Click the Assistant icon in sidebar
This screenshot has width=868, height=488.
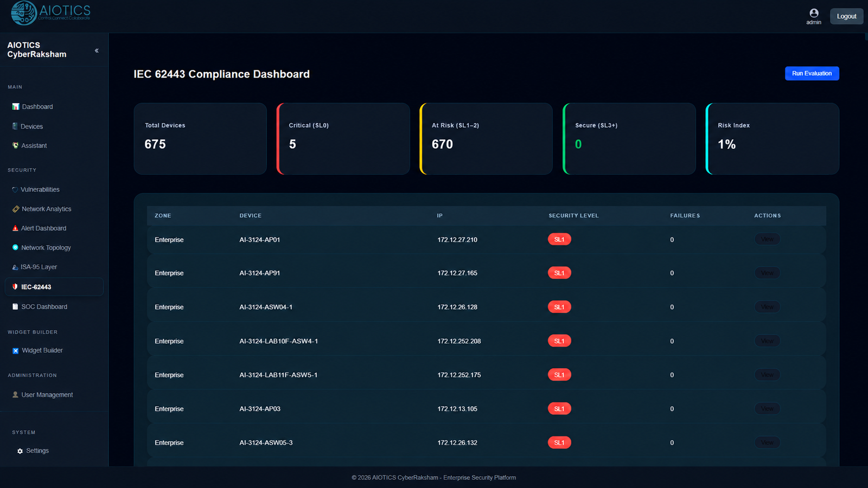pyautogui.click(x=15, y=145)
